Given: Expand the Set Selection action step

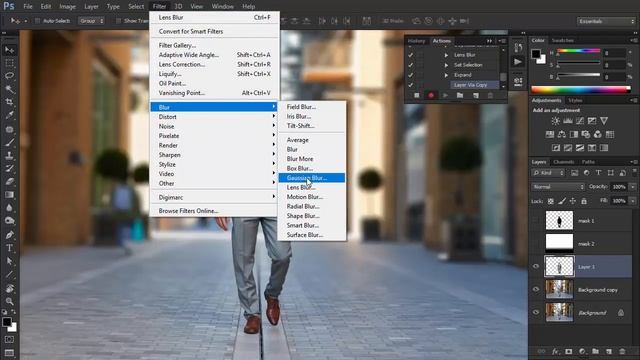Looking at the screenshot, I should coord(446,65).
